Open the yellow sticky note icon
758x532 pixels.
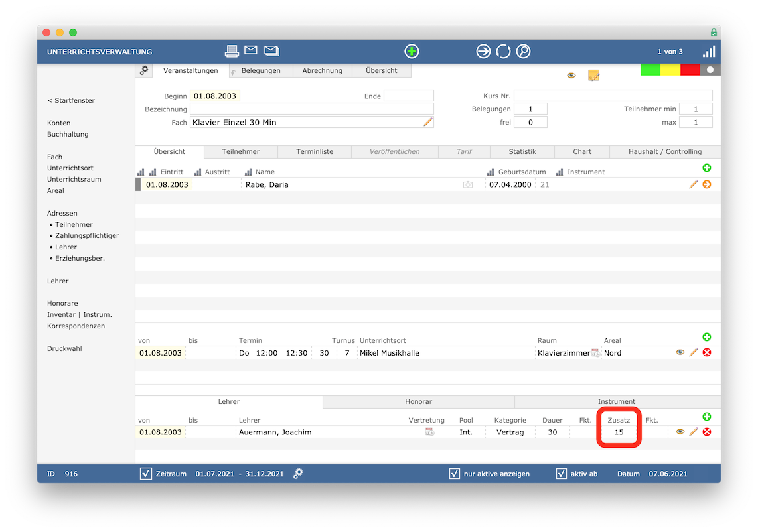pyautogui.click(x=593, y=76)
